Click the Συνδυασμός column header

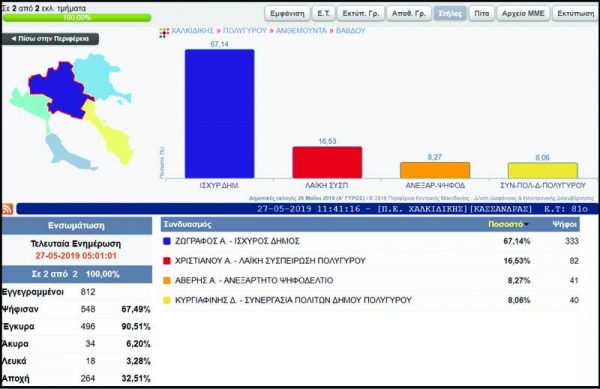(x=188, y=225)
